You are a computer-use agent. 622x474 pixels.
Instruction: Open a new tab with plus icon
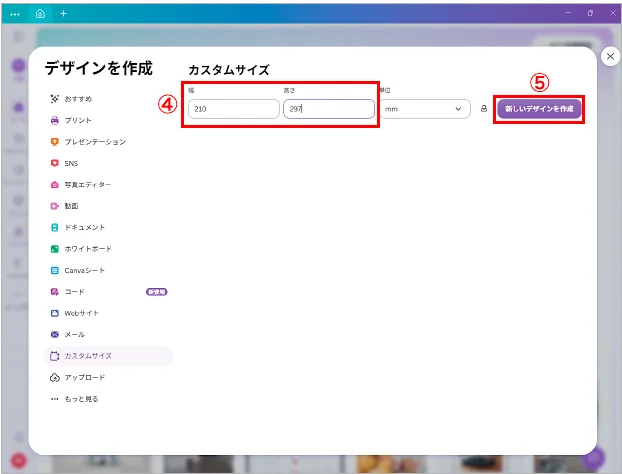click(x=63, y=13)
